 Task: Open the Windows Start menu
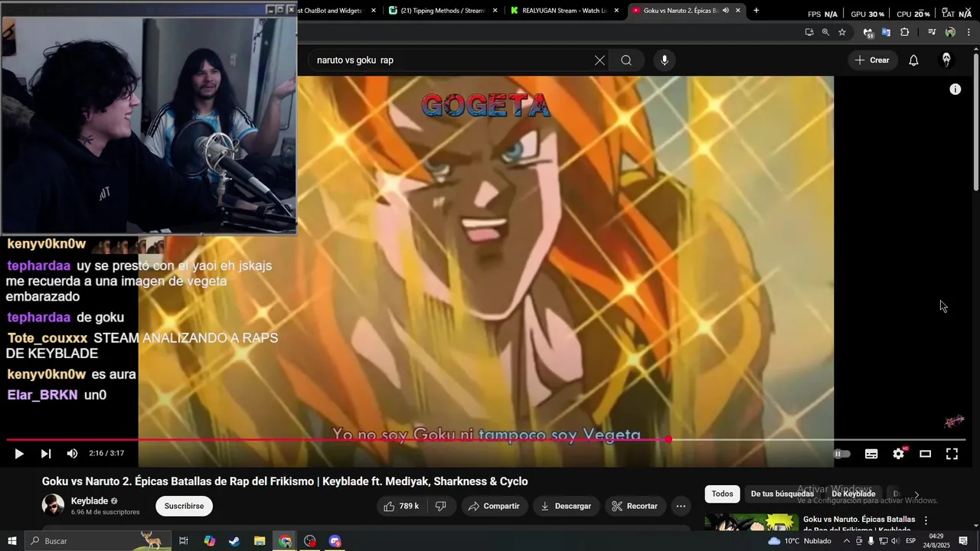(x=11, y=541)
